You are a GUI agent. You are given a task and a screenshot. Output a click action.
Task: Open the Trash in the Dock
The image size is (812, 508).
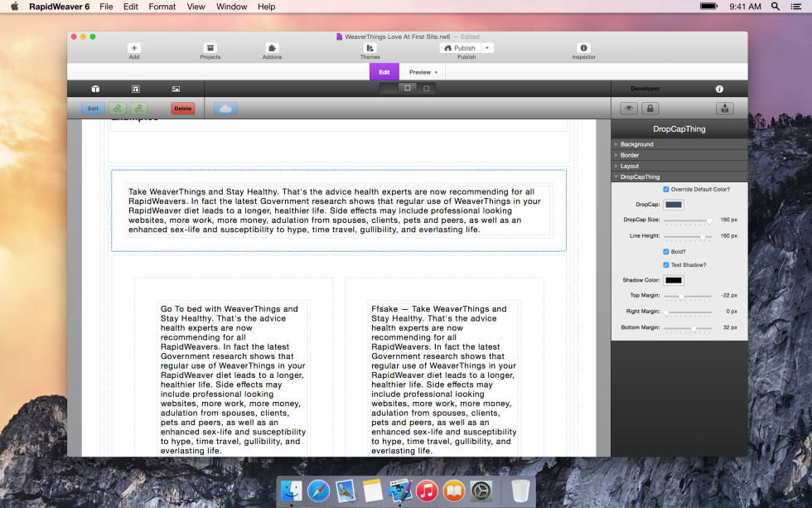point(520,491)
